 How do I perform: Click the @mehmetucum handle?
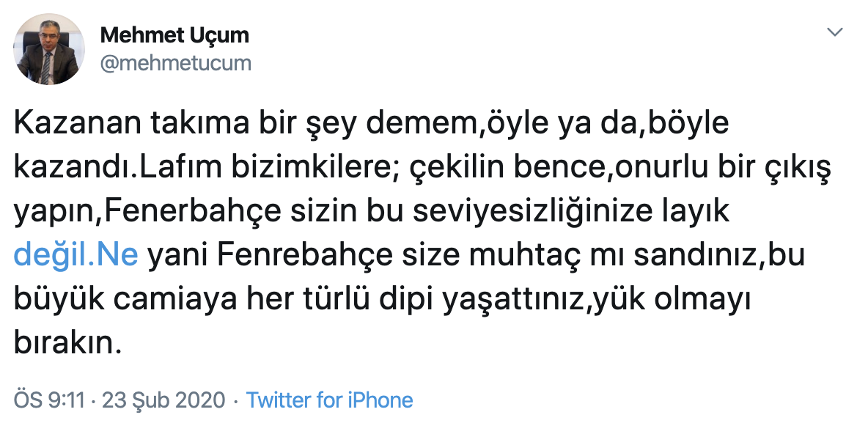click(175, 63)
